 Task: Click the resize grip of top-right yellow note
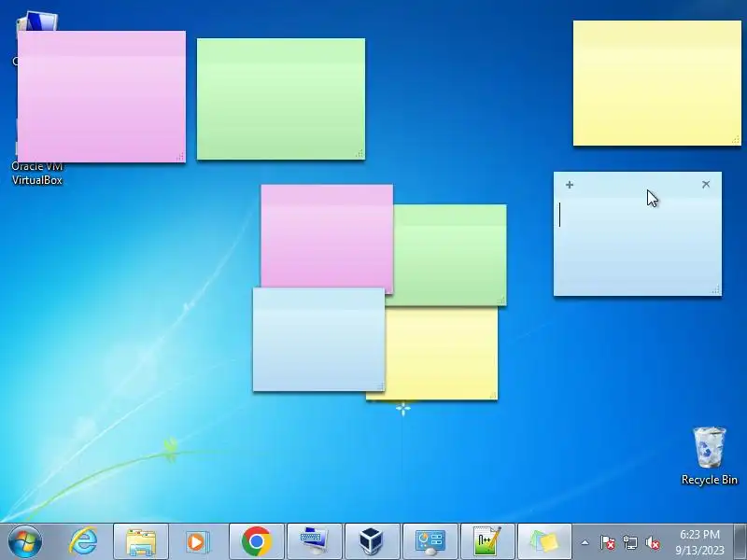click(736, 139)
